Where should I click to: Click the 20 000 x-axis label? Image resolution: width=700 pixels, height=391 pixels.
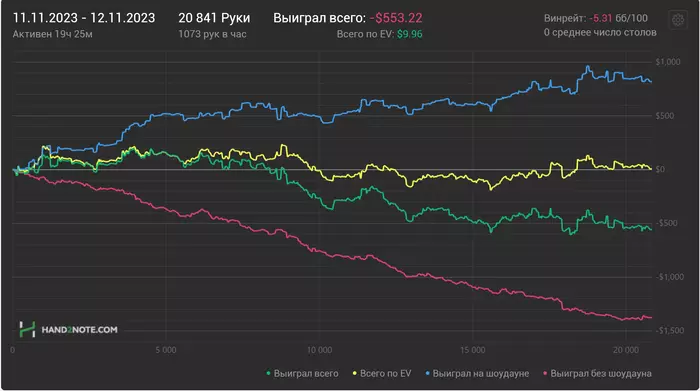(626, 350)
